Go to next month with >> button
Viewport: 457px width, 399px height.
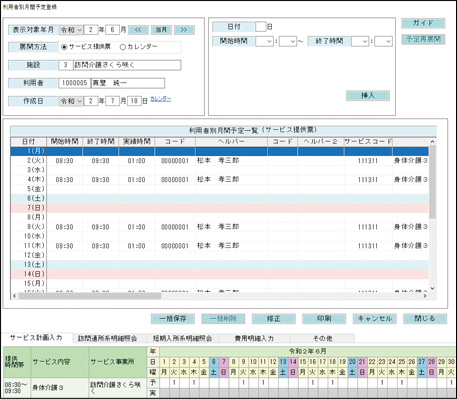pos(184,30)
